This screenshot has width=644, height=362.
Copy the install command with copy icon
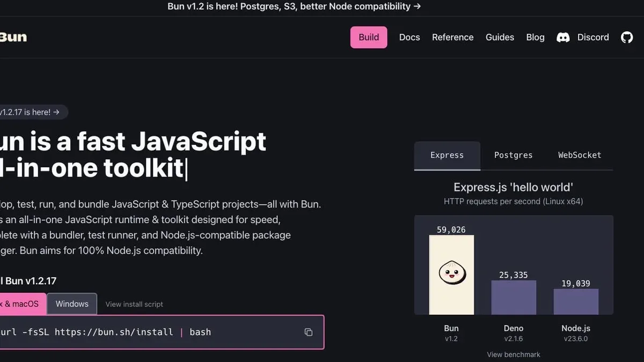coord(309,332)
